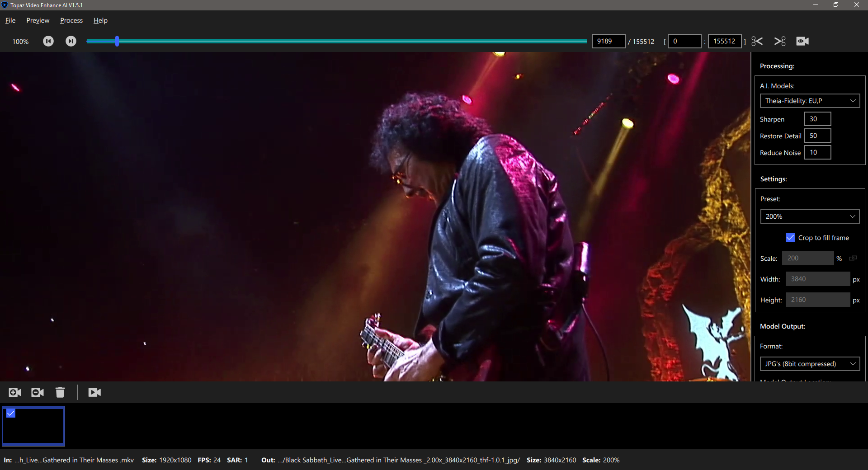868x470 pixels.
Task: Open the A.I. Models dropdown
Action: point(810,101)
